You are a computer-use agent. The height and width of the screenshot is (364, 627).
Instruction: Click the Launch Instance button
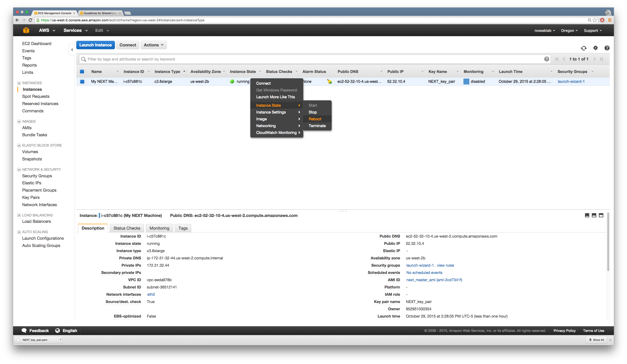click(95, 45)
